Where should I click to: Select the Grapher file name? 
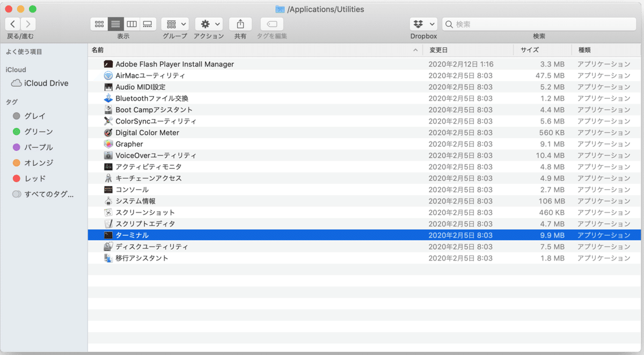click(x=129, y=144)
